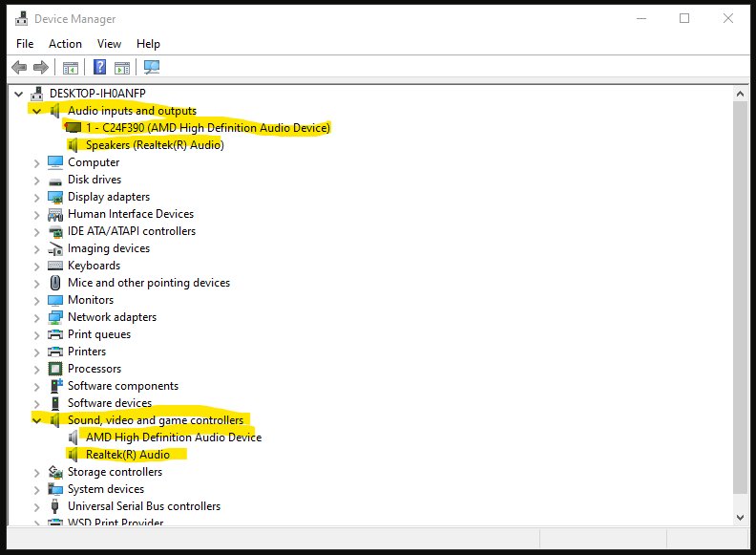Click the Mice and other pointing devices icon
The width and height of the screenshot is (756, 555).
tap(55, 283)
